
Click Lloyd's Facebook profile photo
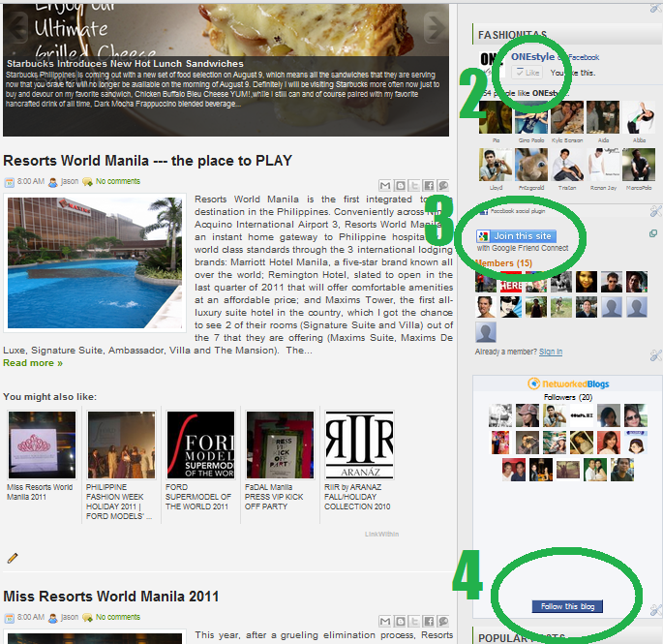(x=496, y=165)
